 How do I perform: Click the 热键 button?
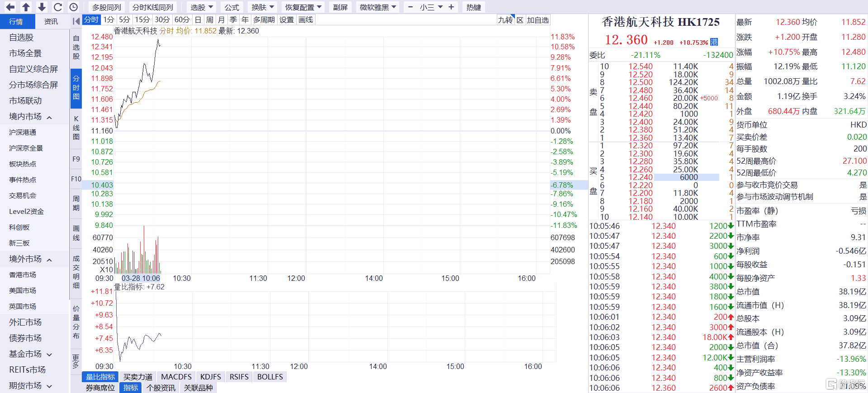tap(474, 7)
